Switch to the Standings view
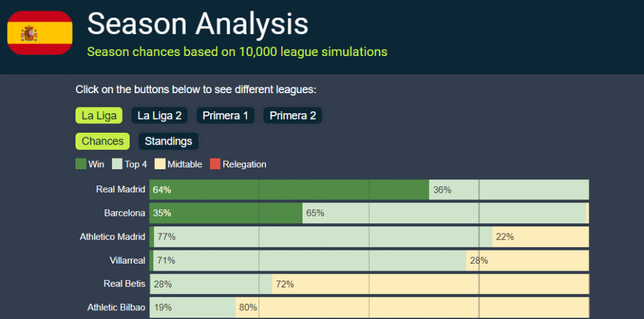The height and width of the screenshot is (319, 644). 169,141
